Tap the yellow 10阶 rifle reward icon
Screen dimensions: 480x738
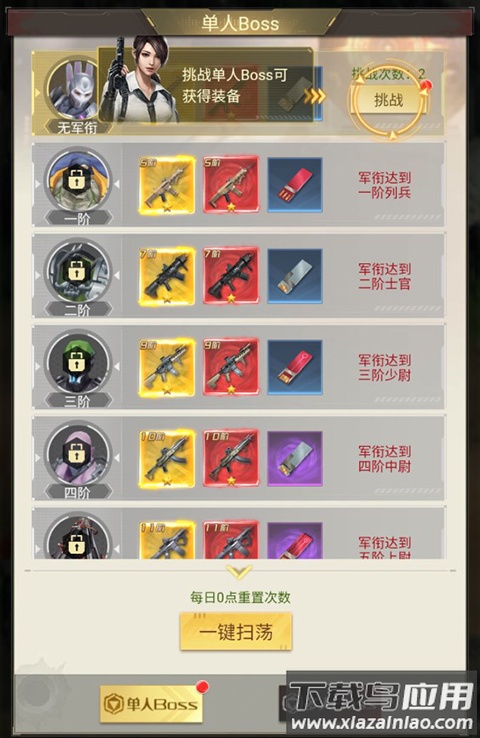(x=167, y=458)
